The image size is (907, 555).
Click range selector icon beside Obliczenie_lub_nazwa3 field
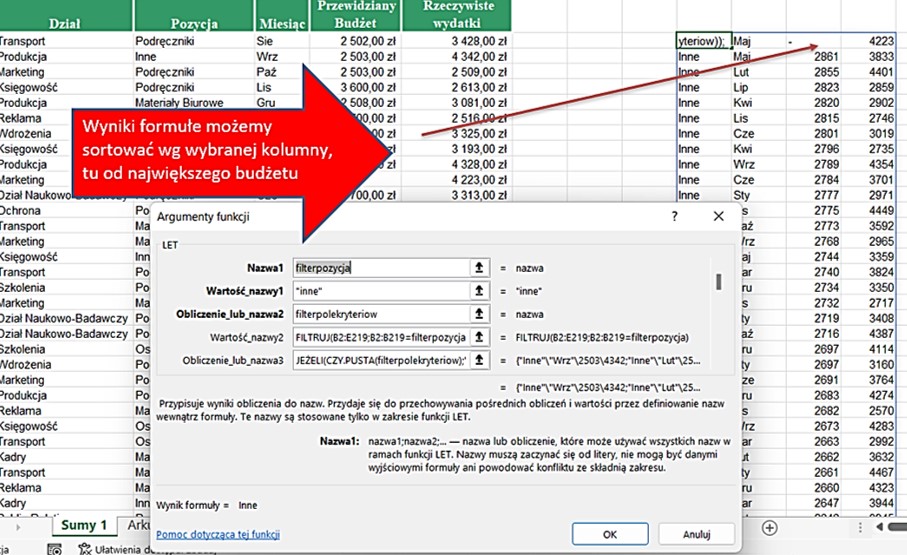(x=479, y=361)
